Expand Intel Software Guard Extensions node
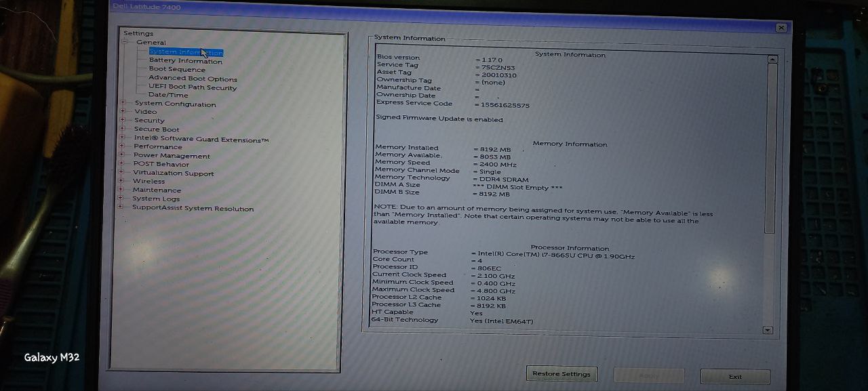This screenshot has height=391, width=868. 123,138
